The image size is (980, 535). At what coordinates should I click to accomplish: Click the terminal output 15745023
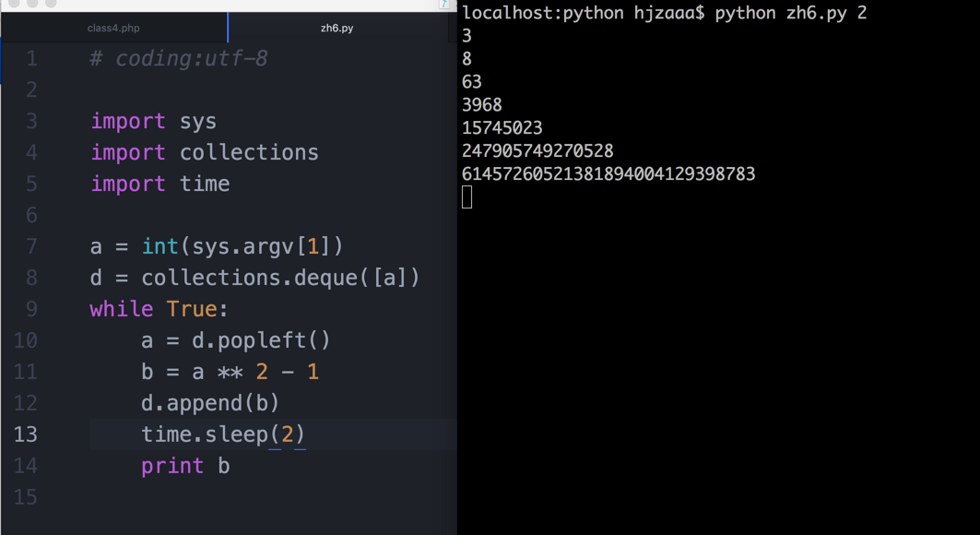point(502,128)
